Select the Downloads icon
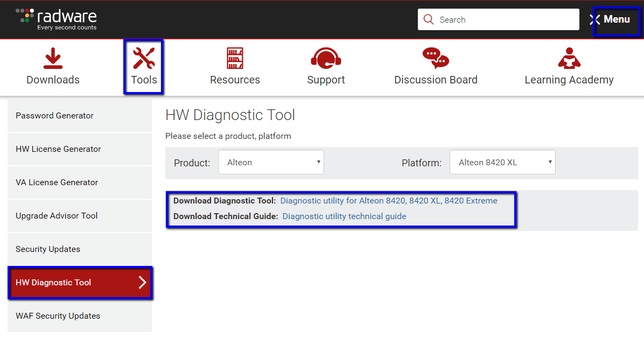 tap(52, 58)
